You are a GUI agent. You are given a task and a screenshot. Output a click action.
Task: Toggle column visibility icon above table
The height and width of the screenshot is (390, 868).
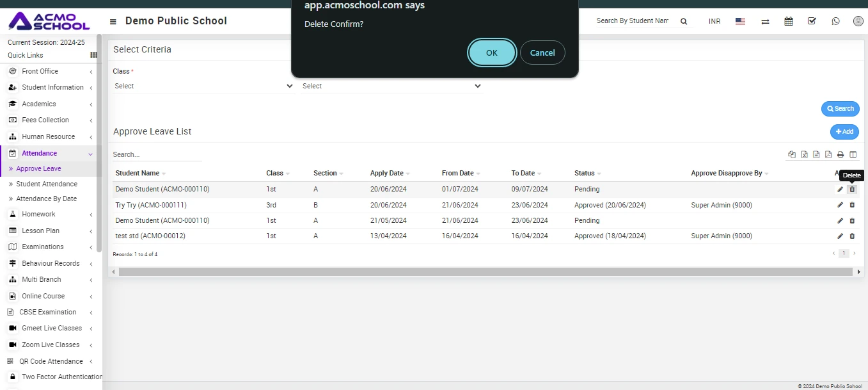(x=853, y=154)
